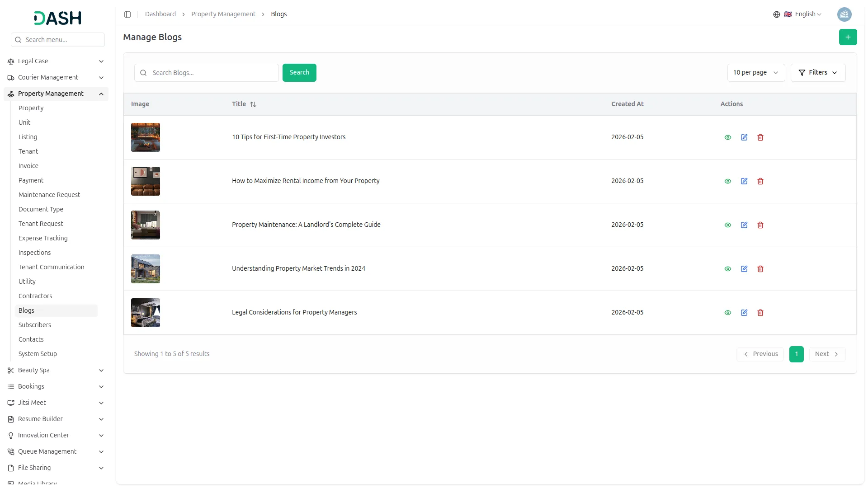The height and width of the screenshot is (488, 868).
Task: Edit the '10 Tips for First-Time Property Investors' blog
Action: (x=744, y=137)
